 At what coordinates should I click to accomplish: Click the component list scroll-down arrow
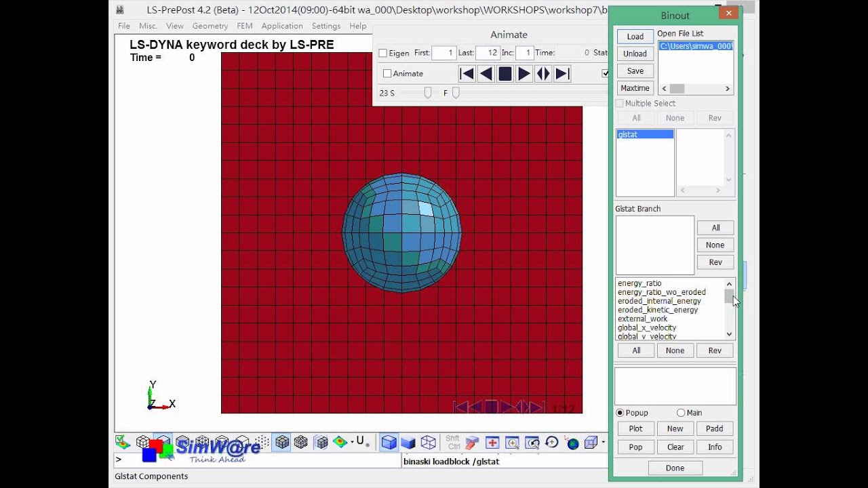(730, 334)
